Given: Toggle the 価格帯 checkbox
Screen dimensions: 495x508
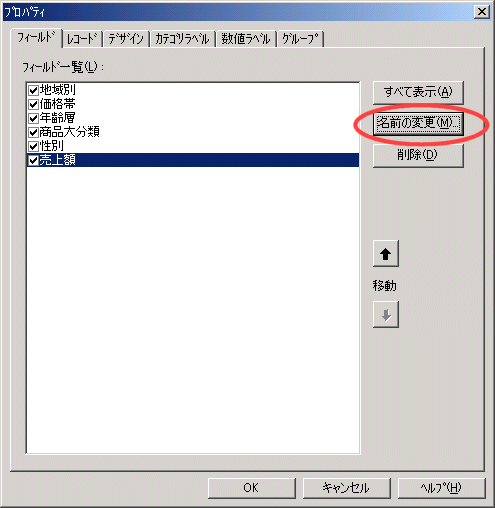Looking at the screenshot, I should [33, 104].
